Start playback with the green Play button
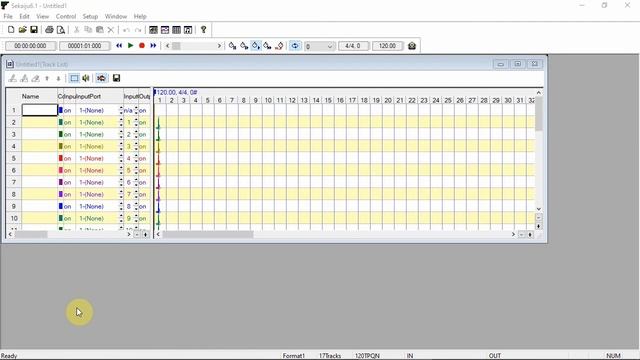This screenshot has width=640, height=360. pos(130,46)
